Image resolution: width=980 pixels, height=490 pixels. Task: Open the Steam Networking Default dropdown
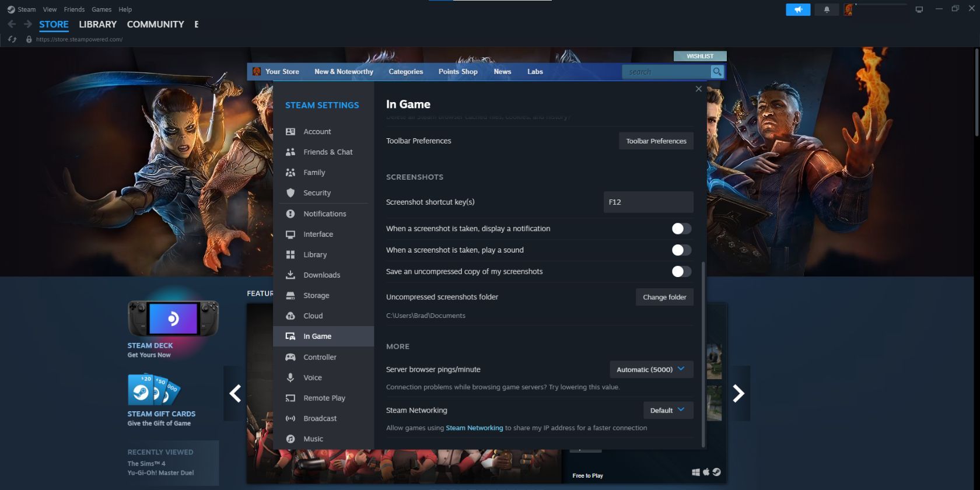[x=668, y=410]
